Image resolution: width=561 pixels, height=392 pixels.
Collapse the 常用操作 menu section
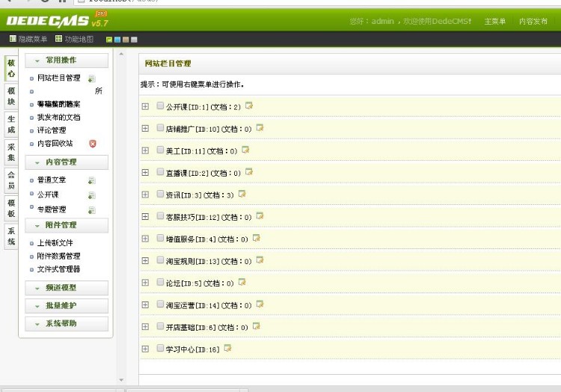[x=67, y=61]
